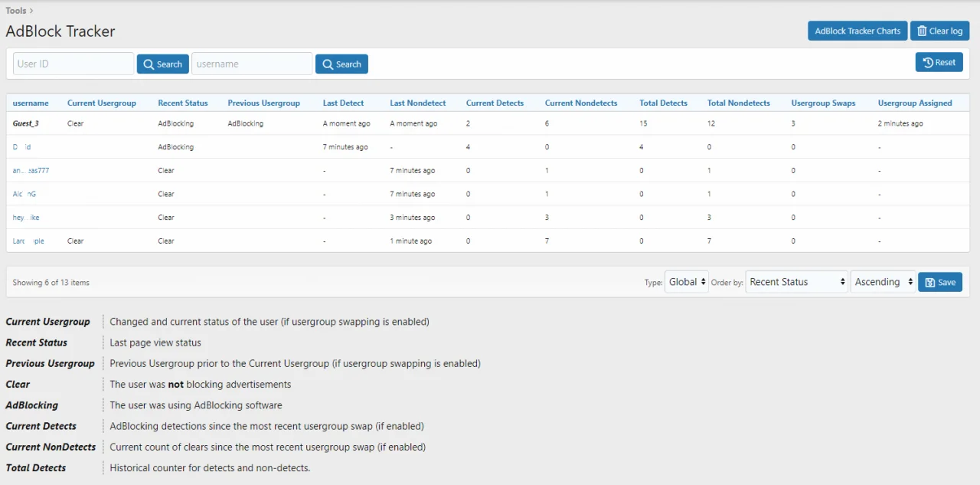Viewport: 980px width, 485px height.
Task: Click into the username search field
Action: click(252, 64)
